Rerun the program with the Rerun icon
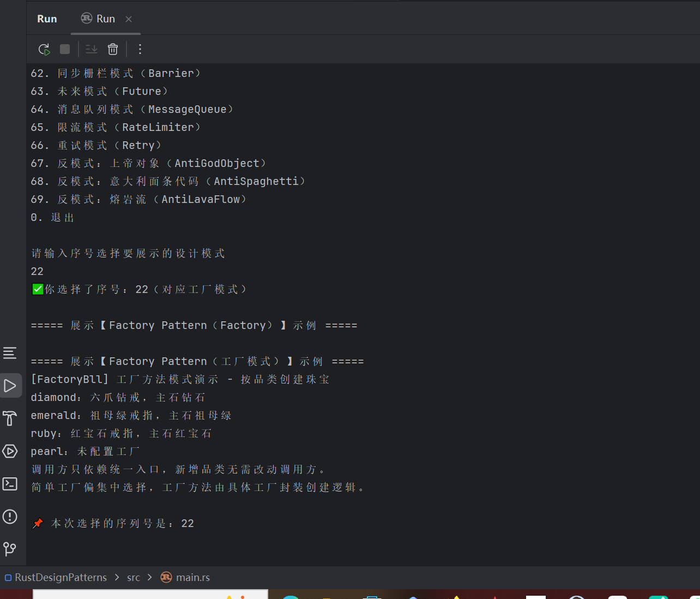Image resolution: width=700 pixels, height=599 pixels. click(x=44, y=49)
